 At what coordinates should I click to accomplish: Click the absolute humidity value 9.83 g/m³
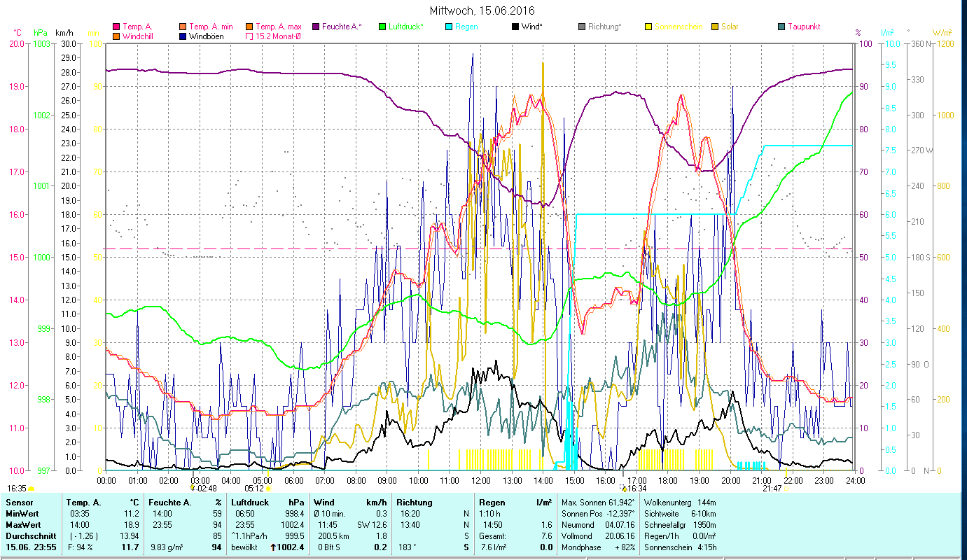[168, 547]
